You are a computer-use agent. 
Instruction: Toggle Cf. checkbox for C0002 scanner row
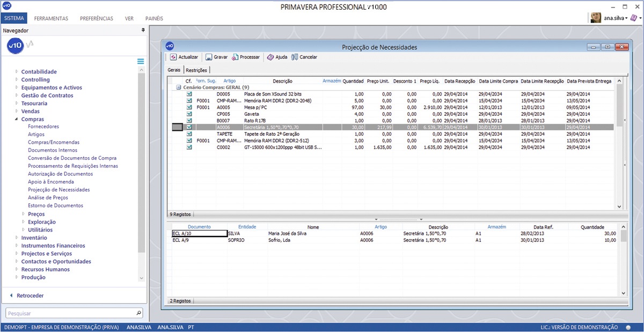[189, 147]
